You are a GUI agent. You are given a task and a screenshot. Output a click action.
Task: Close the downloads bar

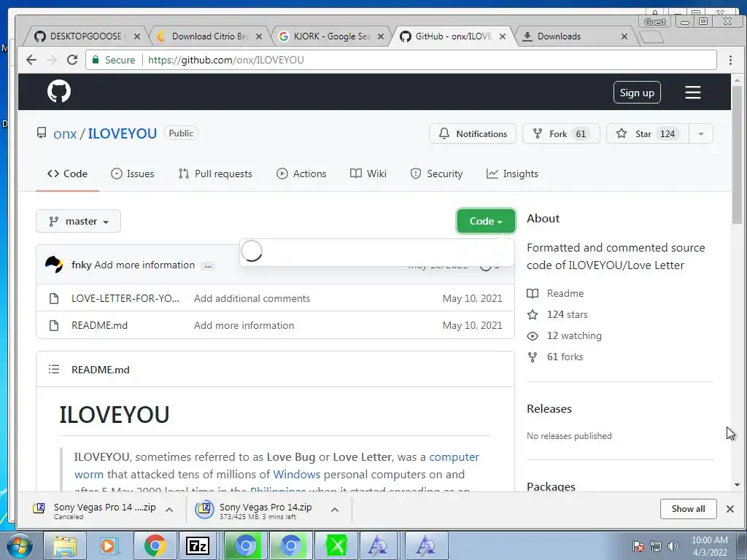pyautogui.click(x=729, y=509)
